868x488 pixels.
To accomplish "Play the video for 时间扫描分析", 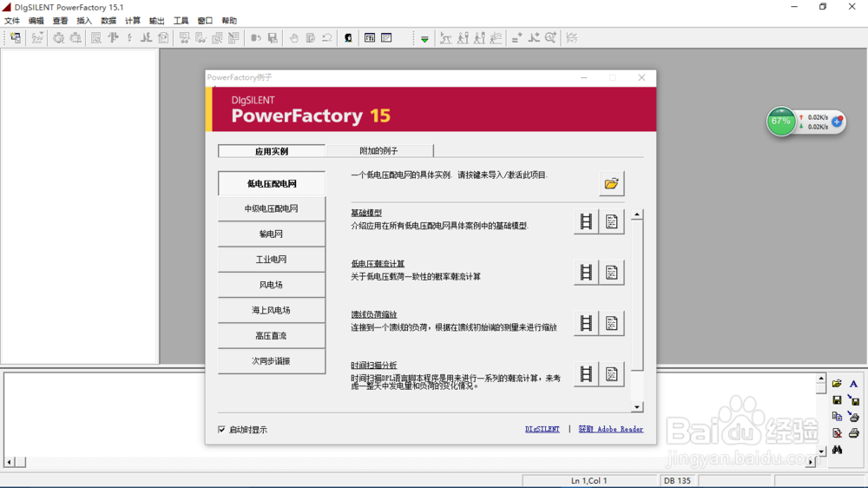I will (x=586, y=374).
